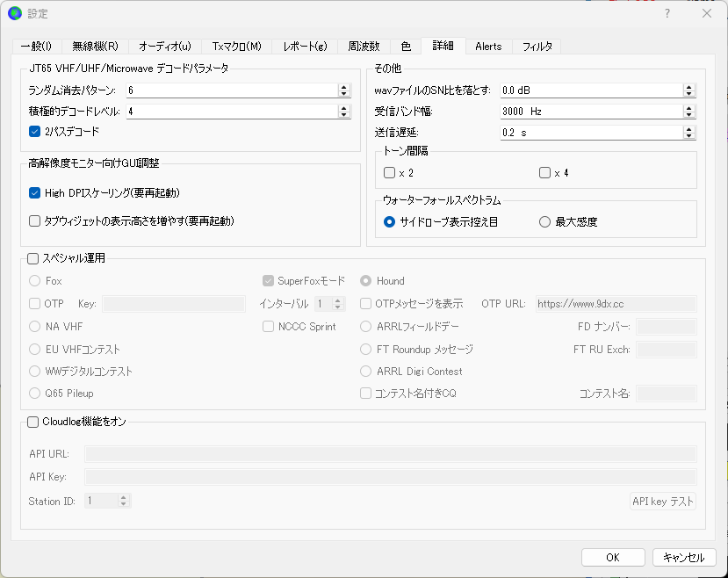Switch to the 一般(l) tab
Image resolution: width=728 pixels, height=578 pixels.
pos(36,46)
